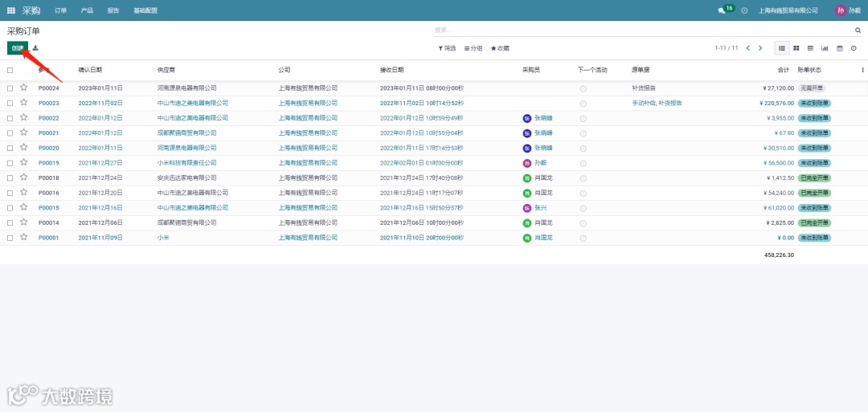The height and width of the screenshot is (412, 868).
Task: Click the 采购 app title
Action: [31, 10]
